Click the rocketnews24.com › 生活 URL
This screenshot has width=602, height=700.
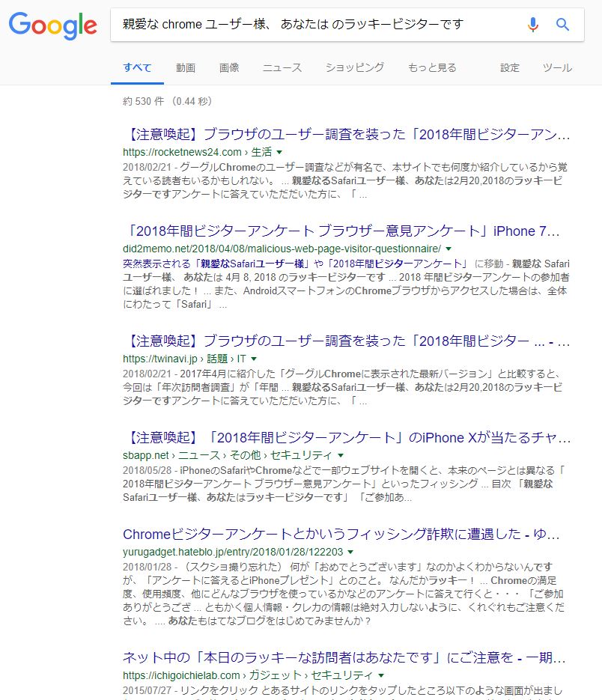tap(197, 152)
